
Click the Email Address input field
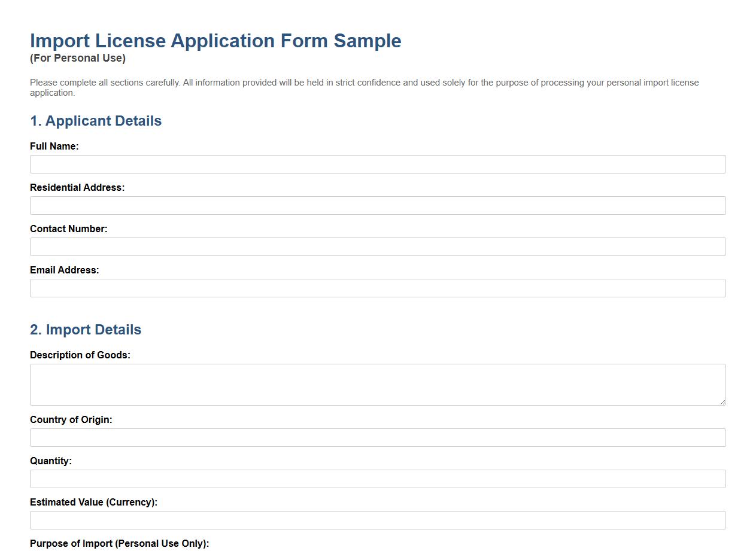377,288
